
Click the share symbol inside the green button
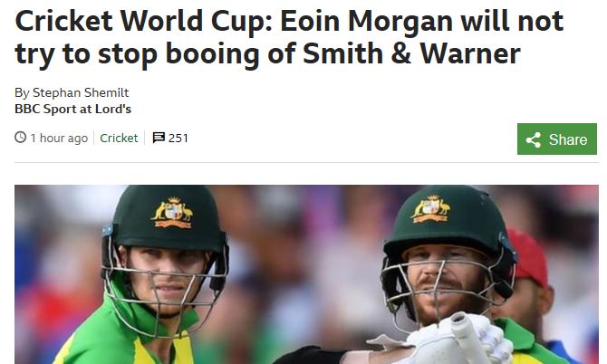tap(534, 139)
